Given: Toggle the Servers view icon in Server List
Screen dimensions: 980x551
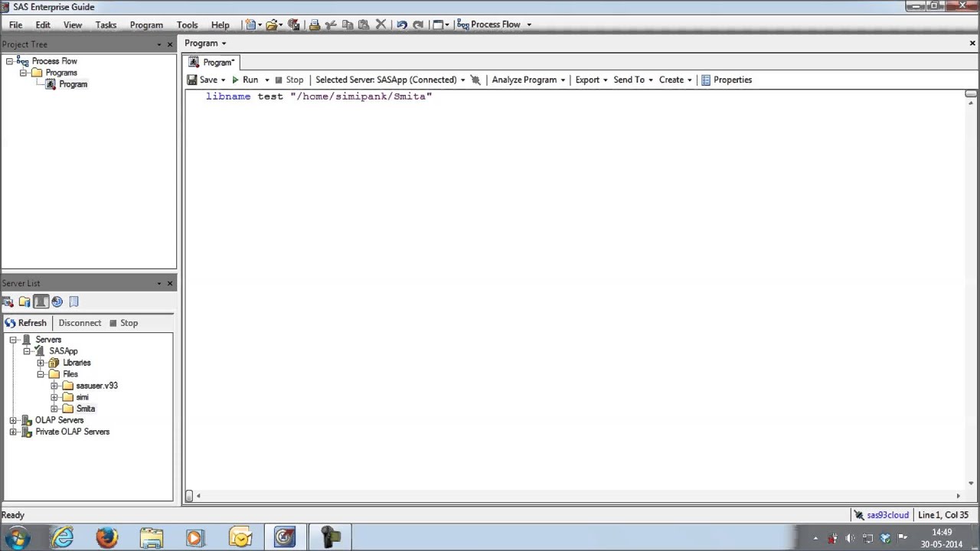Looking at the screenshot, I should [41, 302].
